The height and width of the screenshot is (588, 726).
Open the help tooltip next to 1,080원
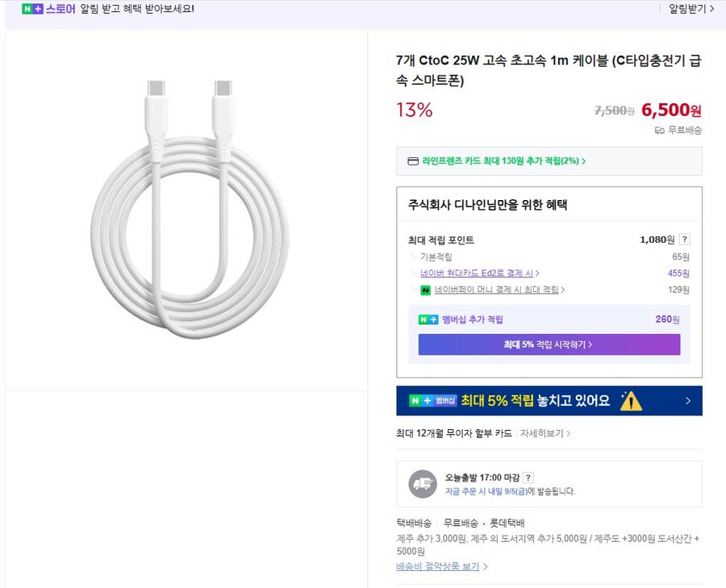click(x=684, y=239)
